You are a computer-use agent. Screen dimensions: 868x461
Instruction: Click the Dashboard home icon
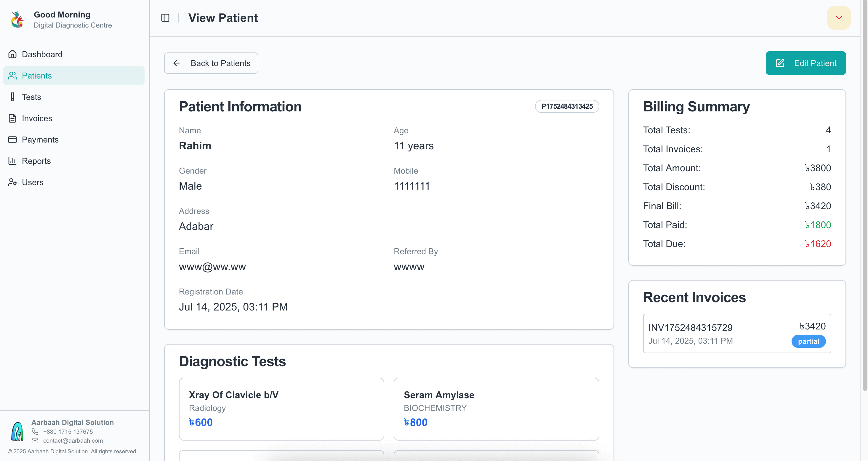point(12,54)
